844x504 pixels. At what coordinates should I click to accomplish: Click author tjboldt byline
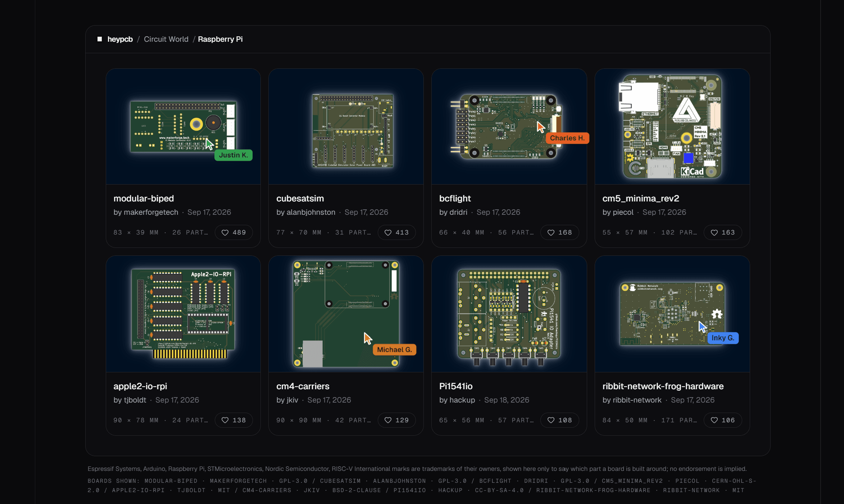(130, 400)
